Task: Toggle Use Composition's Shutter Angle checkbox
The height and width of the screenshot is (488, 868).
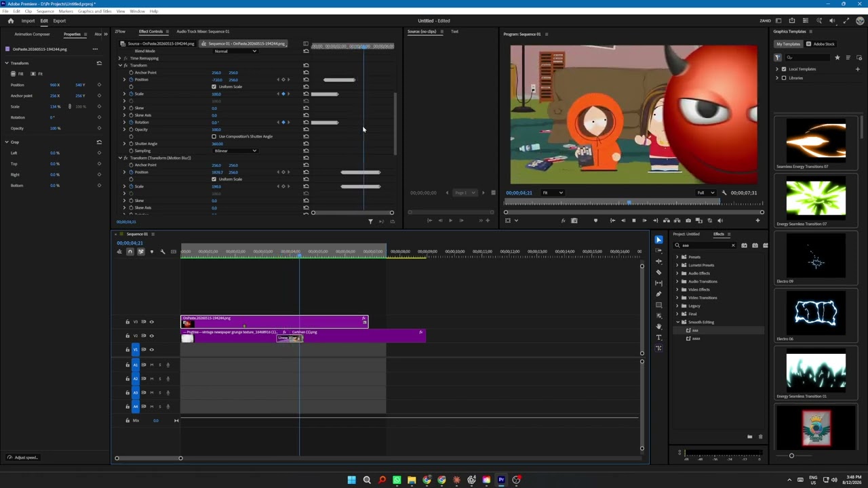Action: click(x=214, y=136)
